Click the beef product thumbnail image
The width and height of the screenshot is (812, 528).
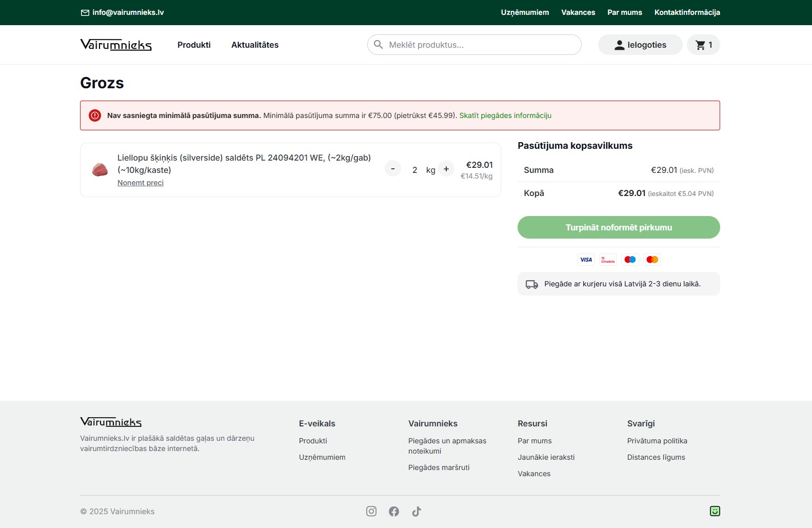[x=100, y=170]
